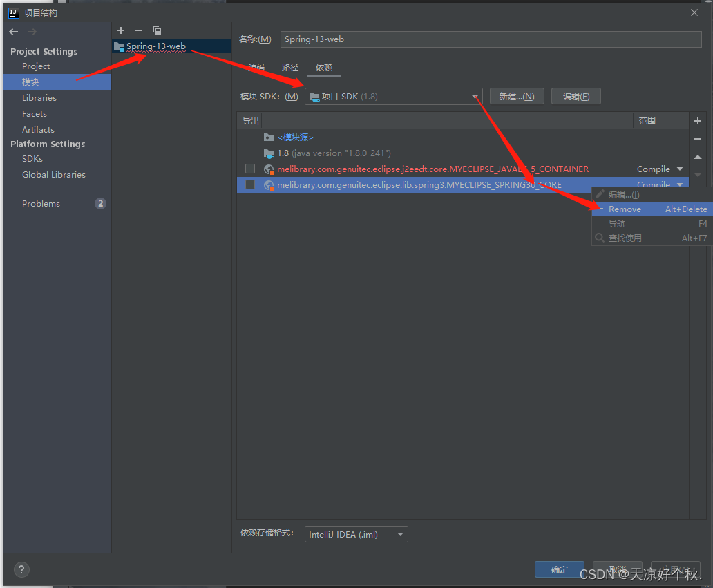The width and height of the screenshot is (713, 588).
Task: Open the dependency storage format dropdown
Action: (x=356, y=534)
